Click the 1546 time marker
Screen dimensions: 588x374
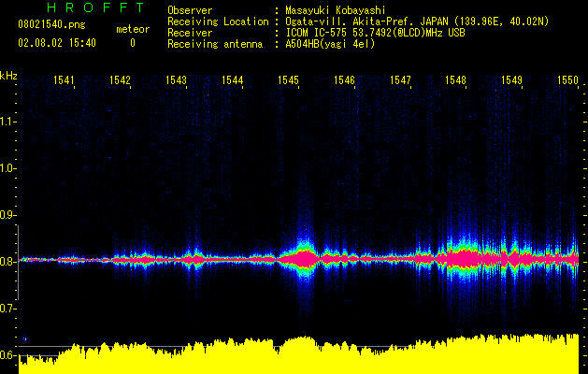(x=344, y=80)
